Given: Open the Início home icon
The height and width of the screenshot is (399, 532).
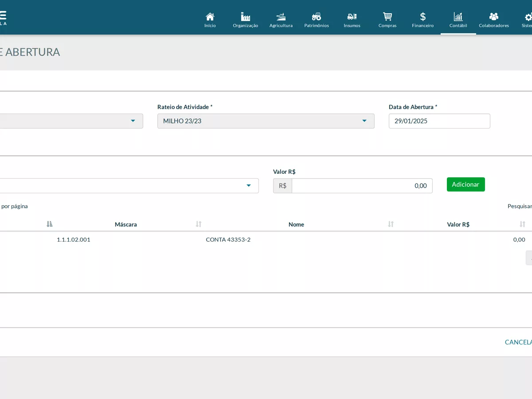Looking at the screenshot, I should click(x=210, y=17).
